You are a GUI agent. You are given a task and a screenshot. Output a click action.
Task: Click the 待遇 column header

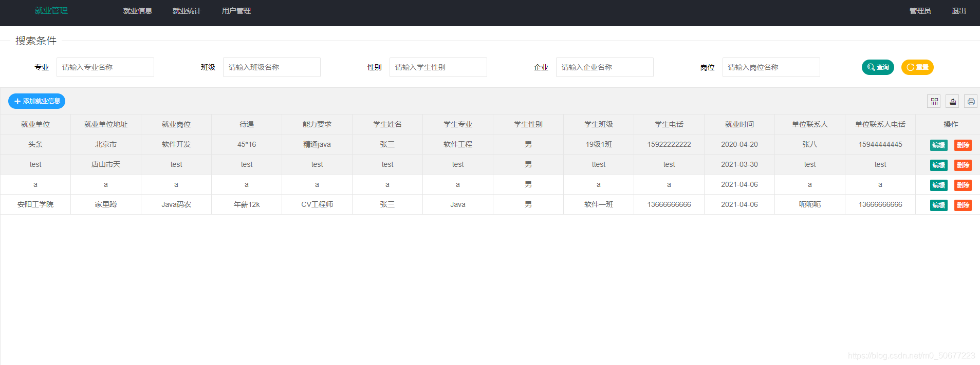click(x=247, y=124)
